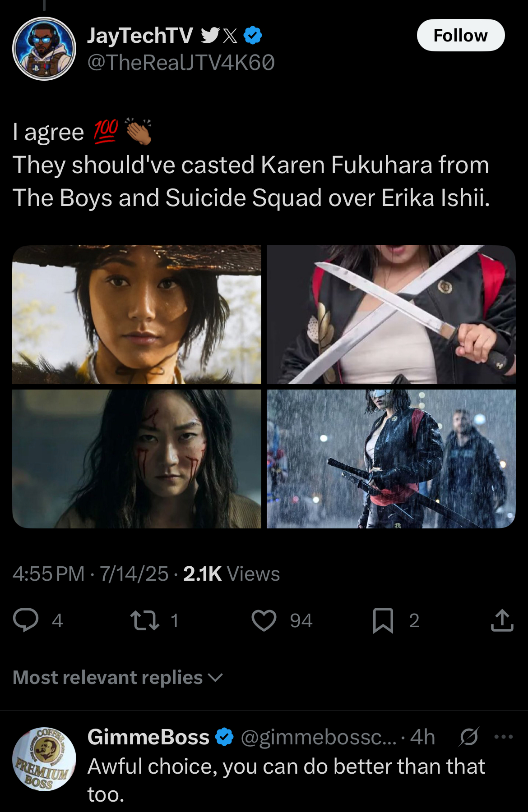
Task: Bookmark this post
Action: pos(383,620)
